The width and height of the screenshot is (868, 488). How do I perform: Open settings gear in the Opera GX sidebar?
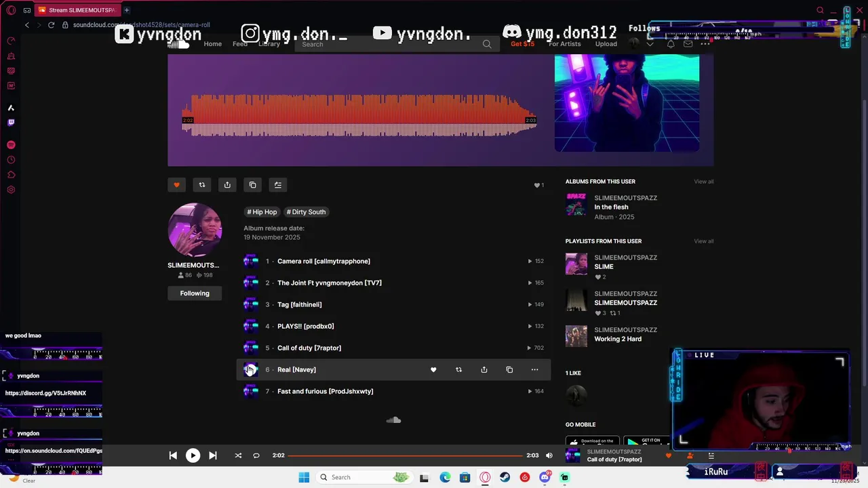(11, 190)
